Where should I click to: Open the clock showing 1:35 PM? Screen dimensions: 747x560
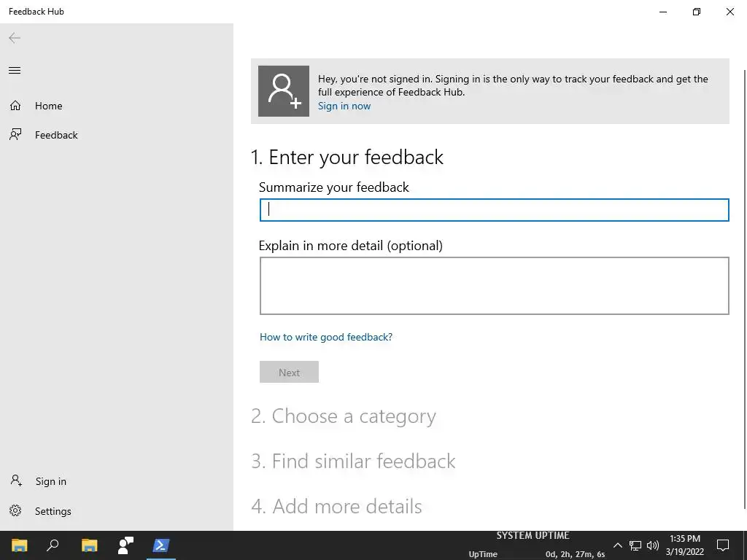click(684, 545)
